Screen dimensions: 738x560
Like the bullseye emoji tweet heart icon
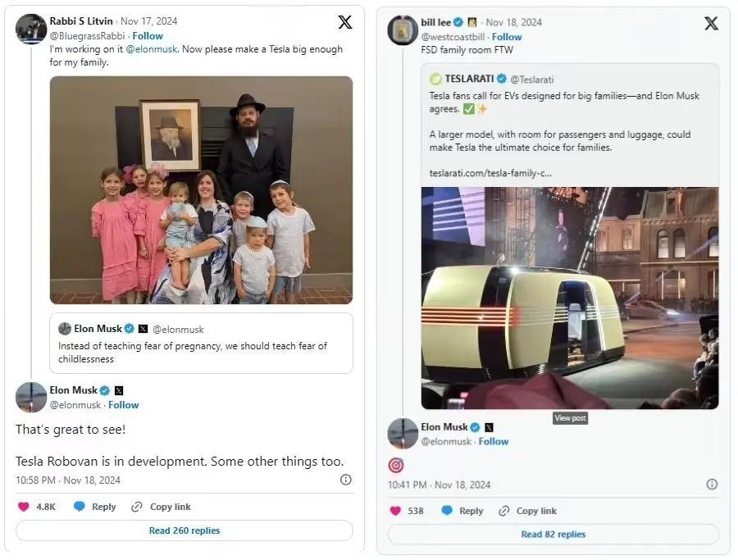(395, 511)
